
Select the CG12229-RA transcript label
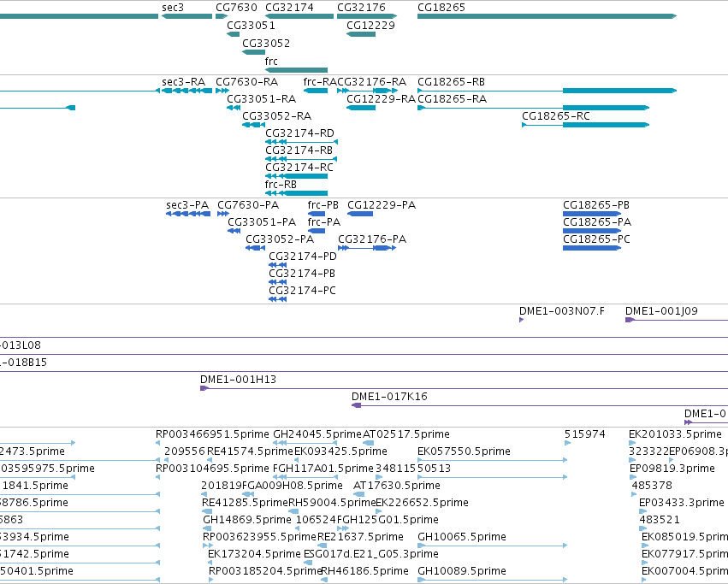coord(381,99)
